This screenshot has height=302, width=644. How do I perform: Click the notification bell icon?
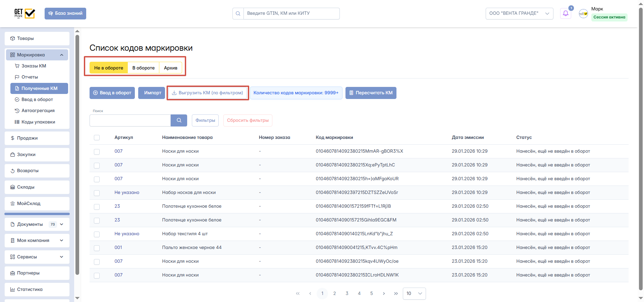(x=566, y=13)
